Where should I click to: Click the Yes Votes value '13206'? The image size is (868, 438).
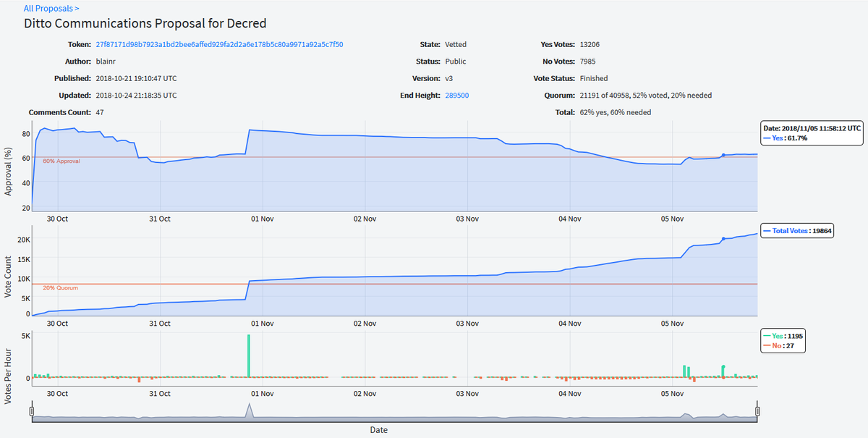(591, 45)
